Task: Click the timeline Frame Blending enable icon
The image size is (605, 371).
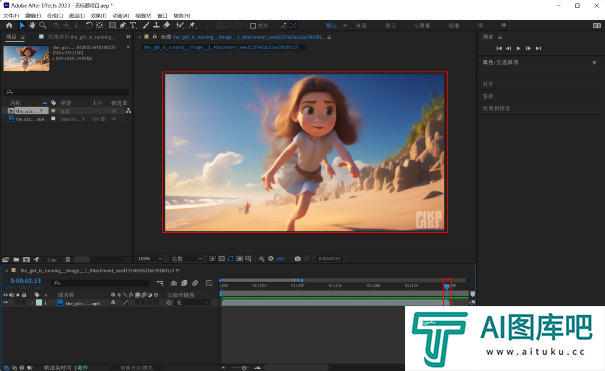Action: tap(184, 283)
